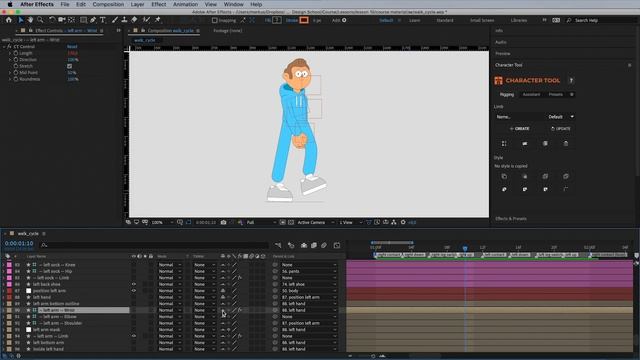This screenshot has width=640, height=360.
Task: Click the viewer options gear icon
Action: coord(403,222)
